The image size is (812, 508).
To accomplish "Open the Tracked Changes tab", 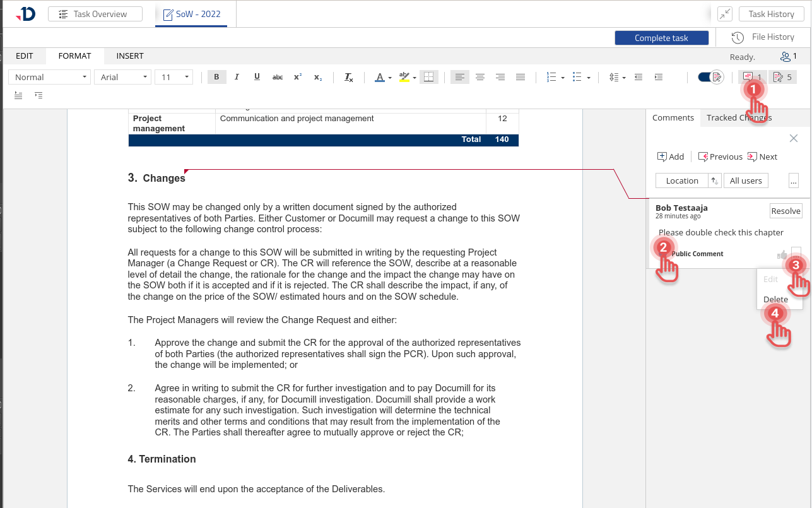I will click(x=738, y=117).
